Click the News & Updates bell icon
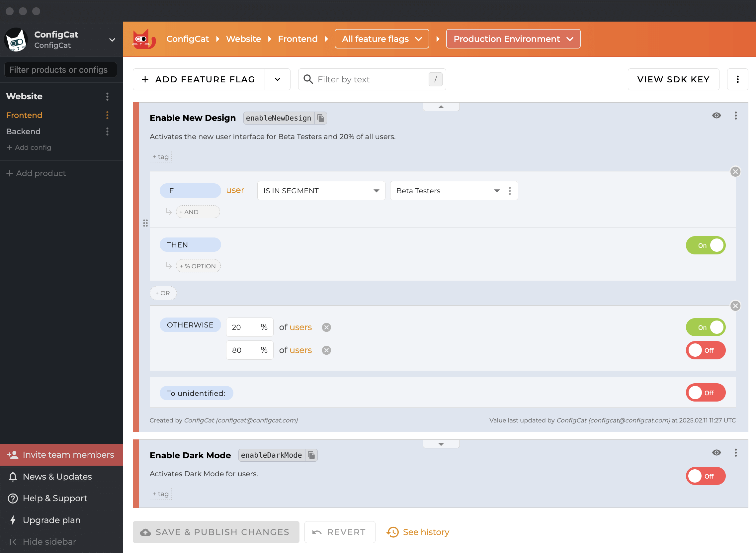This screenshot has height=553, width=756. (x=12, y=476)
